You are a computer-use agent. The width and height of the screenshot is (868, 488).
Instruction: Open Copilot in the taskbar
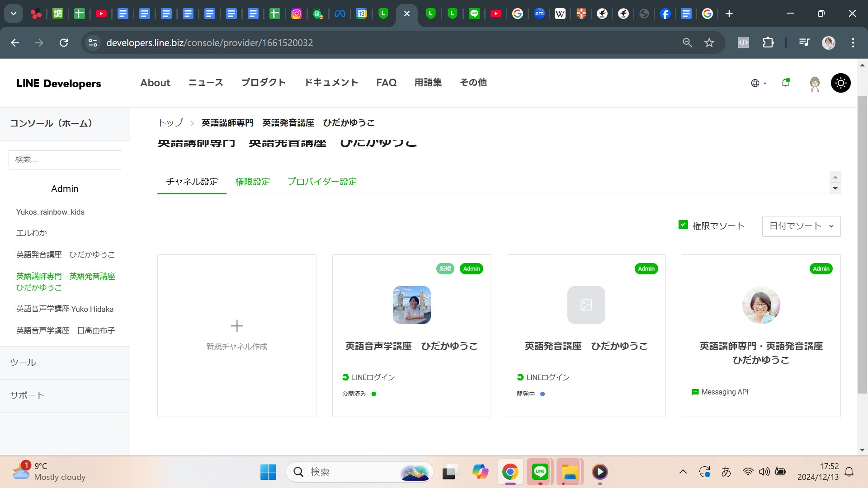[x=480, y=472]
